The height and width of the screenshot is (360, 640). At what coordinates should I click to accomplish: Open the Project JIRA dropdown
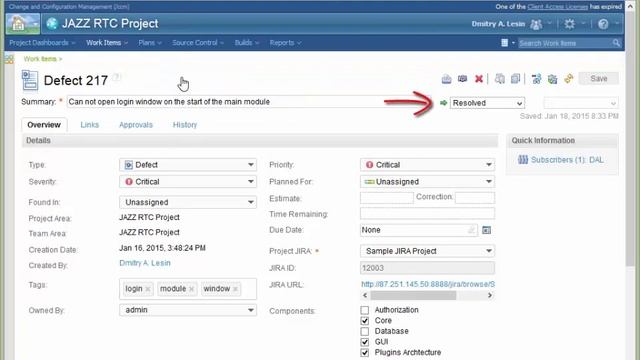pos(427,251)
